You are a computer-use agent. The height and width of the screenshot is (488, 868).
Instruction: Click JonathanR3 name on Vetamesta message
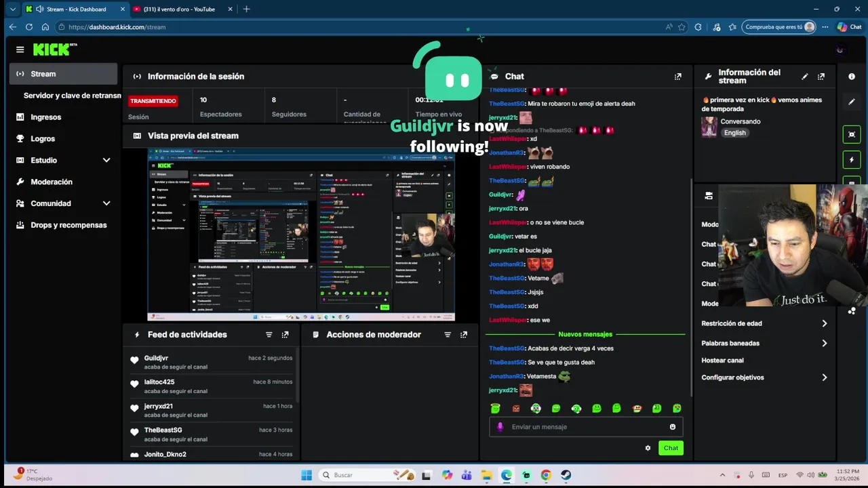click(507, 376)
